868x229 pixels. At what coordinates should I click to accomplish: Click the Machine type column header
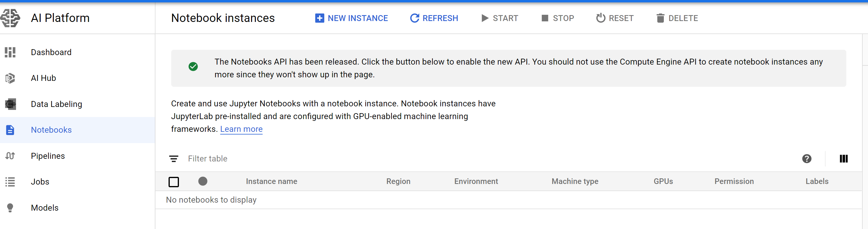point(575,182)
